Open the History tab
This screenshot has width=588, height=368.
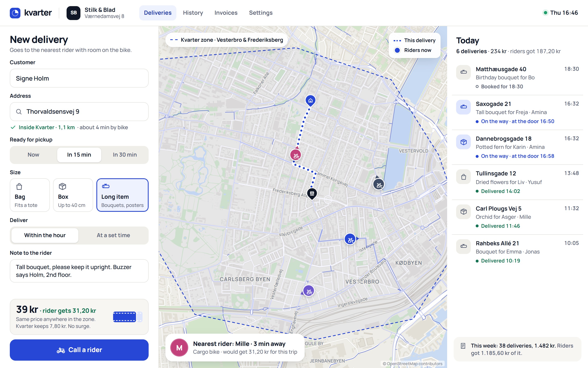[193, 13]
